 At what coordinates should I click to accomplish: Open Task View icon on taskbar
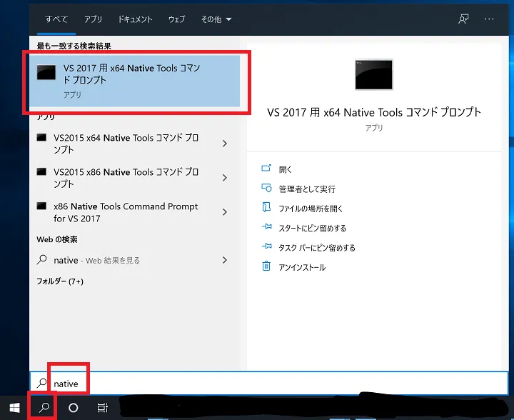(x=103, y=408)
